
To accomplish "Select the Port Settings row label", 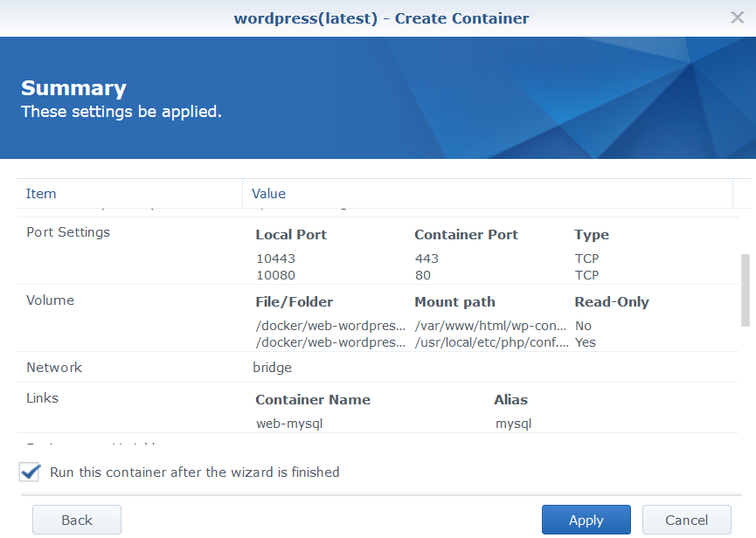I will (68, 232).
